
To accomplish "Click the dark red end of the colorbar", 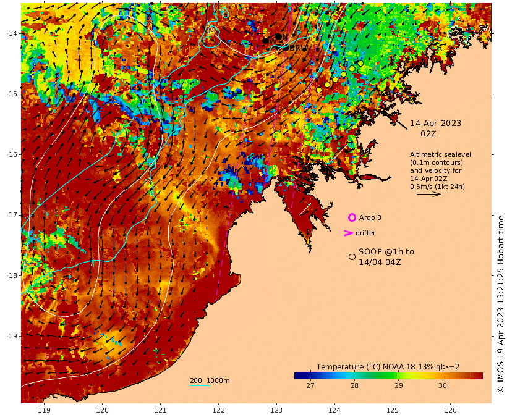I will [x=479, y=376].
